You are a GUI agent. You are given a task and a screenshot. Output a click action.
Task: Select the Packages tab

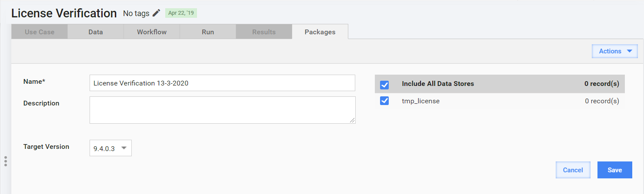(x=320, y=32)
